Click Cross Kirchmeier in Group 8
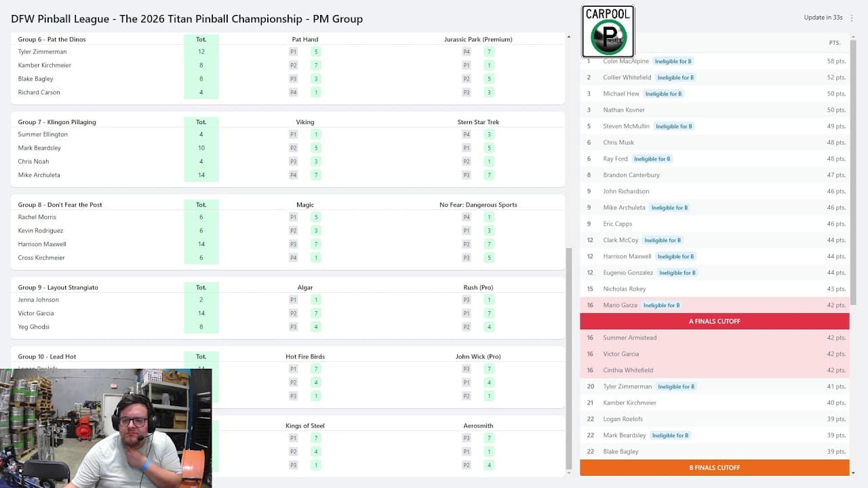Image resolution: width=868 pixels, height=488 pixels. (x=41, y=258)
